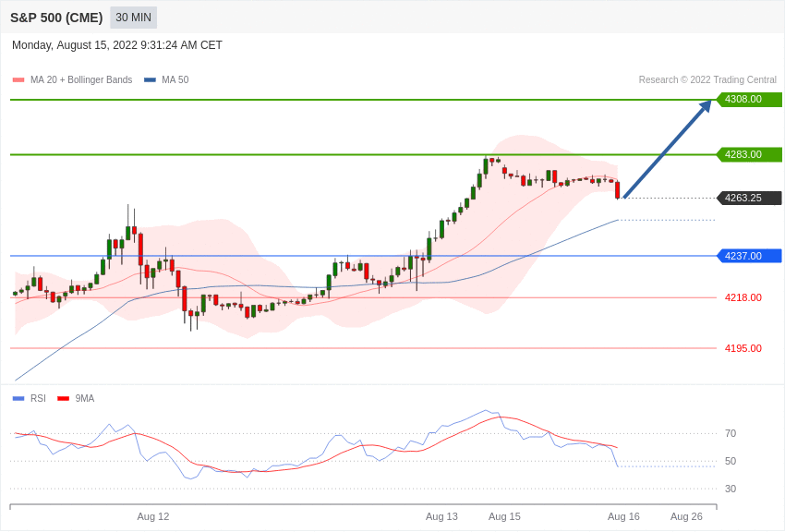
Task: Click the RSI legend label
Action: tap(38, 398)
